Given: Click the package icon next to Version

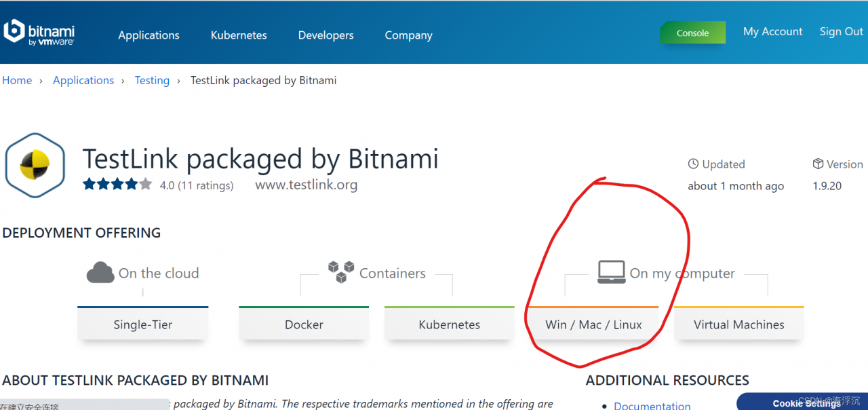Looking at the screenshot, I should coord(818,164).
